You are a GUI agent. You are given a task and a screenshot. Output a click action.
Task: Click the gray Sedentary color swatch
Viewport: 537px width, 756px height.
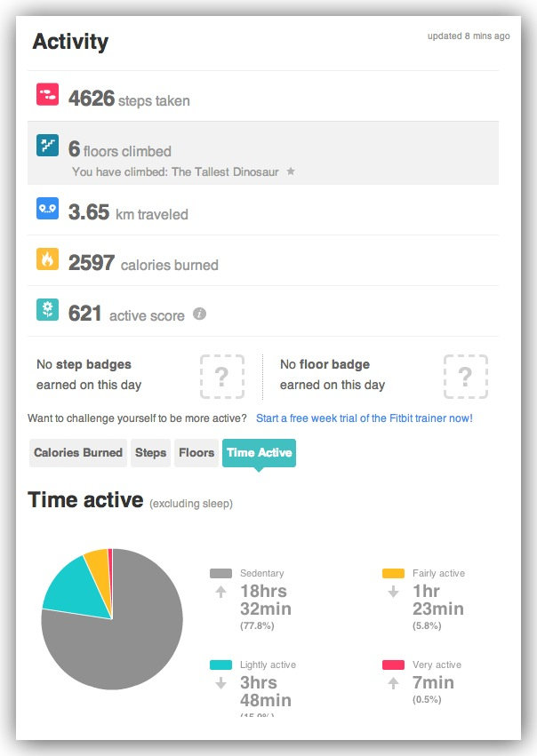coord(221,573)
